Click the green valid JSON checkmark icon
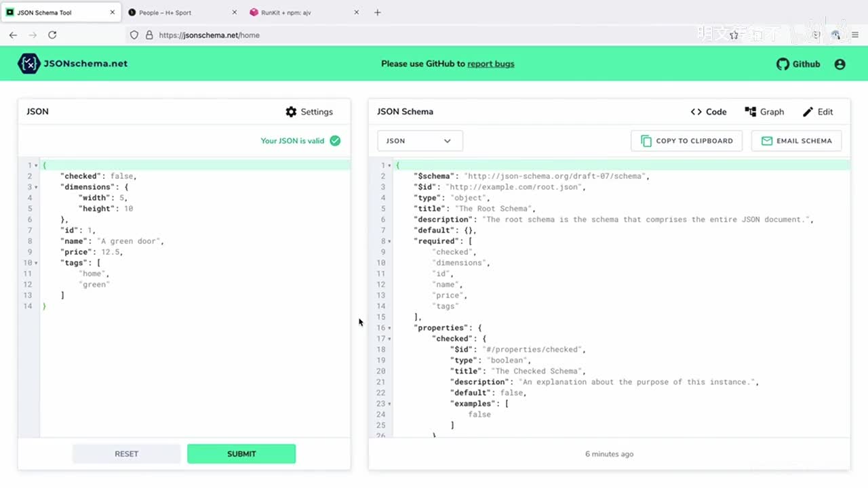868x488 pixels. pyautogui.click(x=335, y=141)
